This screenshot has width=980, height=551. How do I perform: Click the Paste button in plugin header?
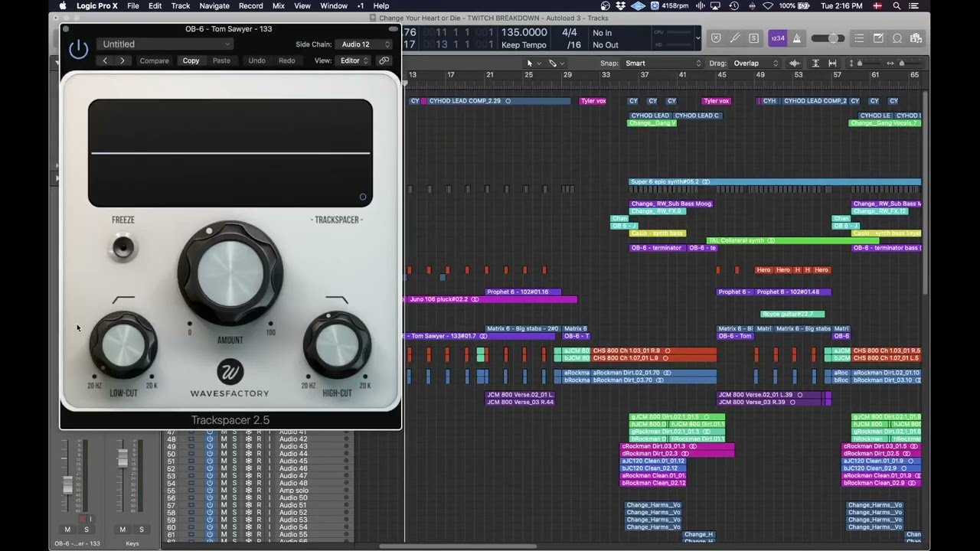(221, 60)
